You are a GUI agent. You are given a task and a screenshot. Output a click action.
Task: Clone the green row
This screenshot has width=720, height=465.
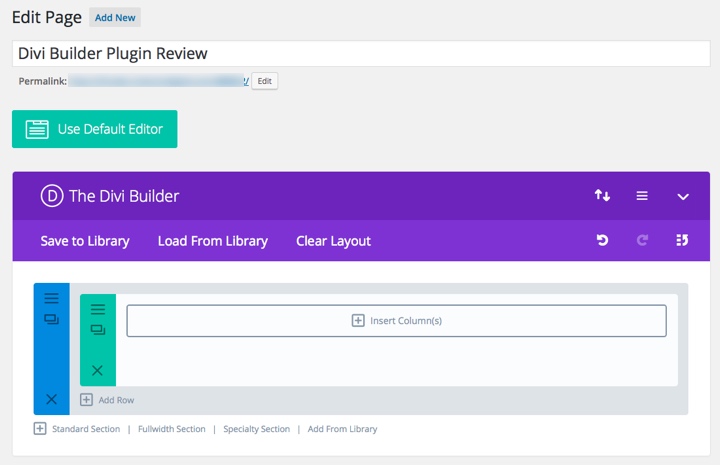click(98, 330)
